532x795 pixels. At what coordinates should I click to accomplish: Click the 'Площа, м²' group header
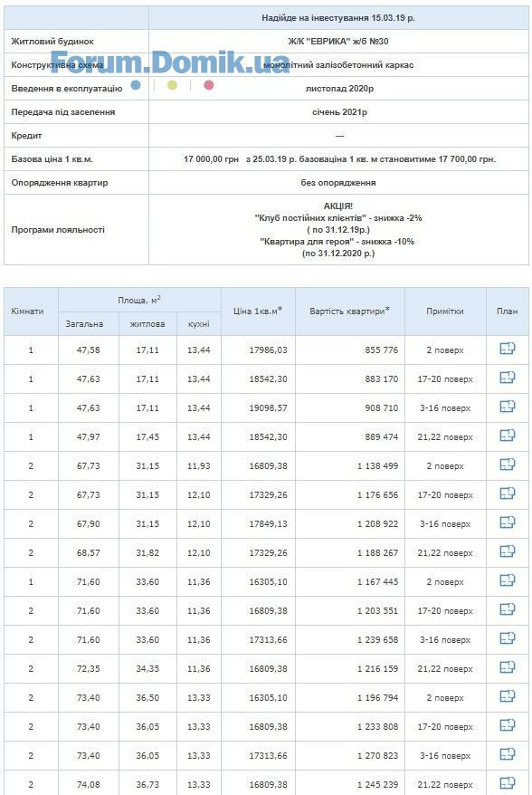pyautogui.click(x=139, y=300)
